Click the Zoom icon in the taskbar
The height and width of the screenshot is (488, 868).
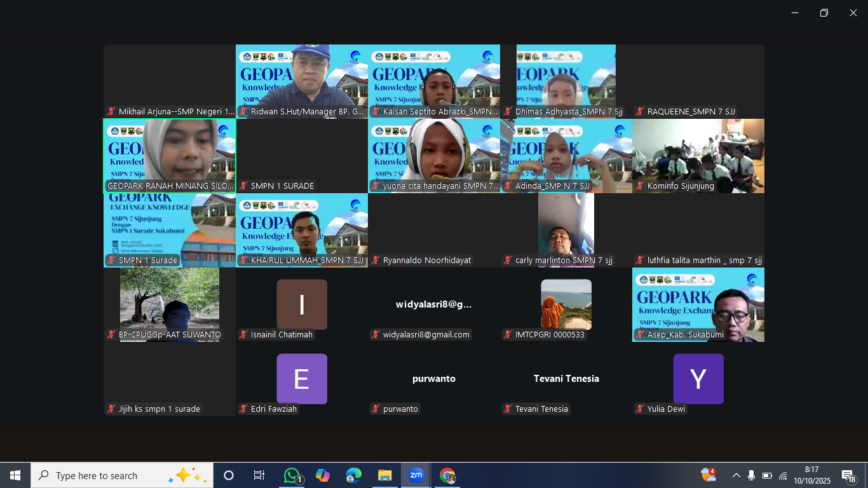coord(416,475)
